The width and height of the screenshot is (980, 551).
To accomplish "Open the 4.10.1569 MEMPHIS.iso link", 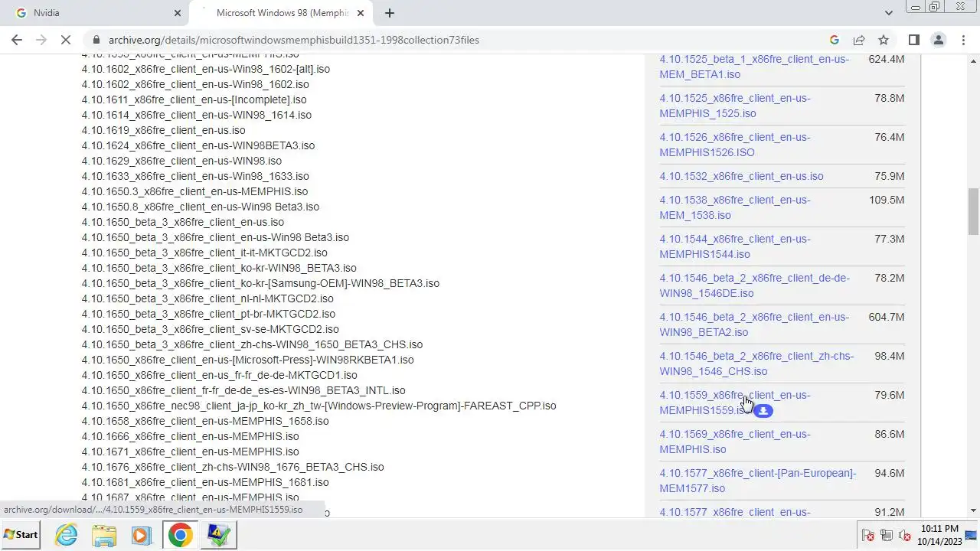I will tap(735, 442).
